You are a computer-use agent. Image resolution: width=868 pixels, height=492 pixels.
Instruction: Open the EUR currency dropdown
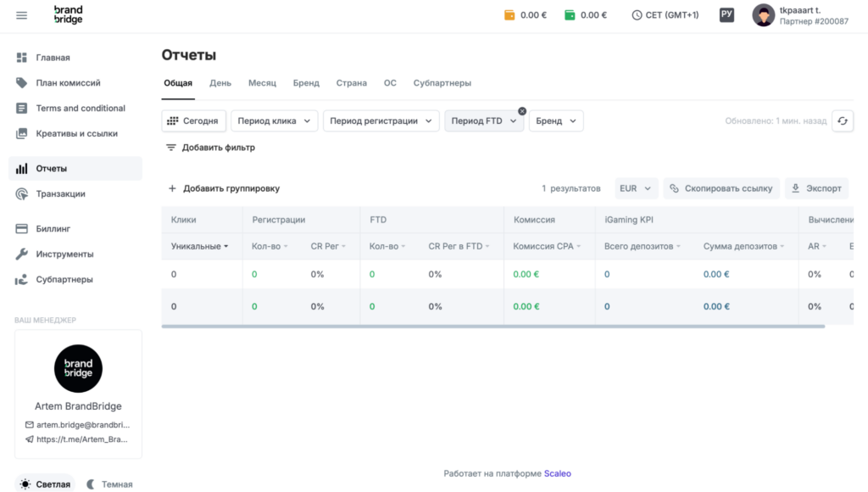(x=636, y=188)
